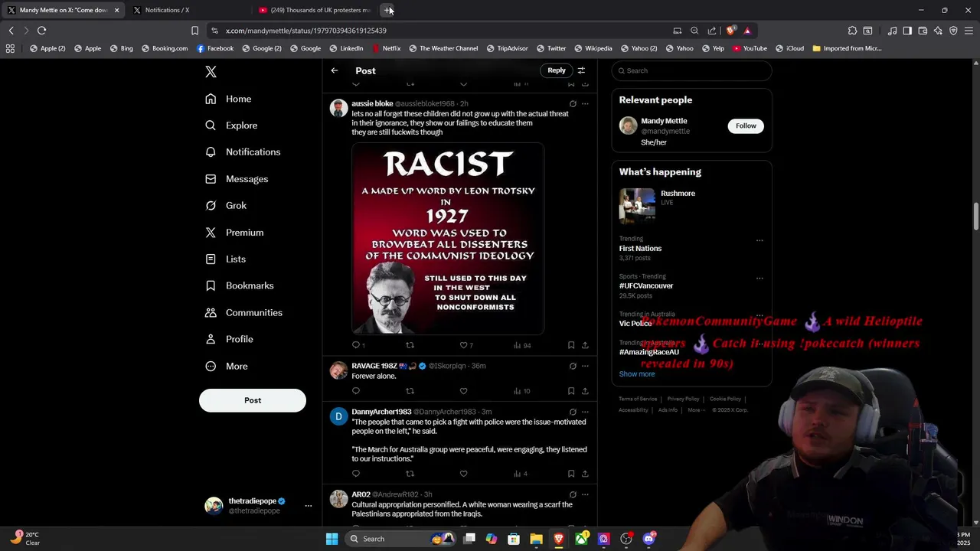
Task: Open more options for First Nations trend
Action: point(759,240)
